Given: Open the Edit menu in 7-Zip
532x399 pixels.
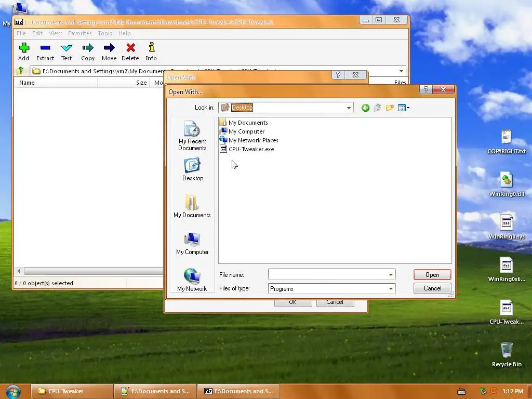Looking at the screenshot, I should (x=37, y=33).
